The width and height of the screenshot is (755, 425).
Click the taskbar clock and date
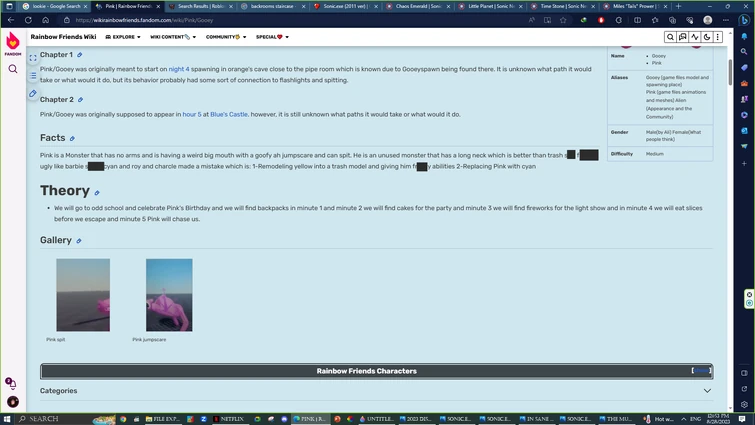(x=718, y=419)
